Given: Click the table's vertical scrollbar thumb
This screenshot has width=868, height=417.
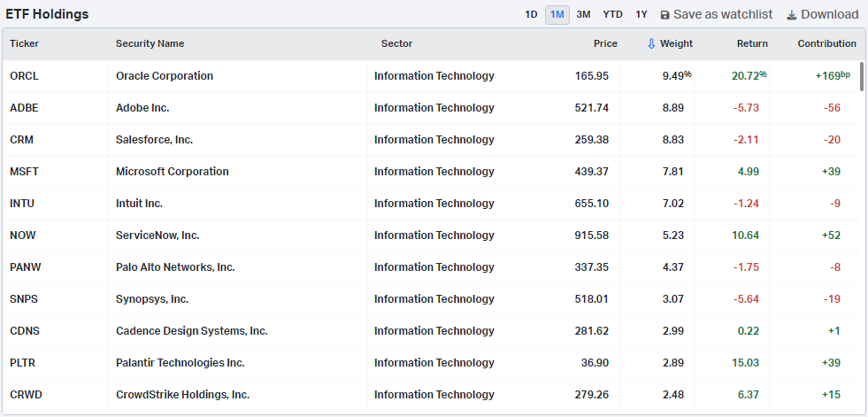Looking at the screenshot, I should 861,76.
